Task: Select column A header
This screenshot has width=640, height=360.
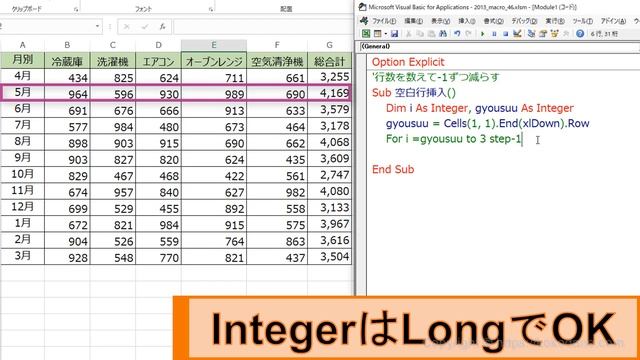Action: pyautogui.click(x=22, y=45)
